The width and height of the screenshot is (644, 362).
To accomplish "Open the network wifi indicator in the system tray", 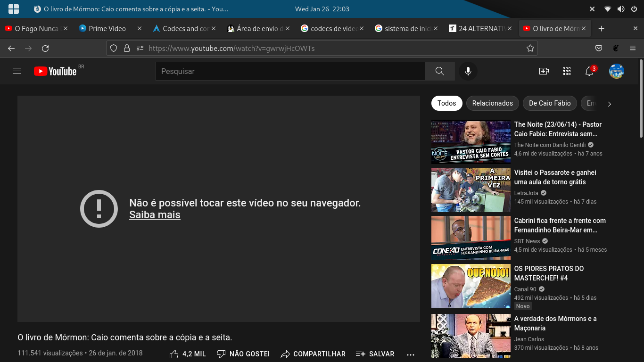I will click(x=607, y=9).
